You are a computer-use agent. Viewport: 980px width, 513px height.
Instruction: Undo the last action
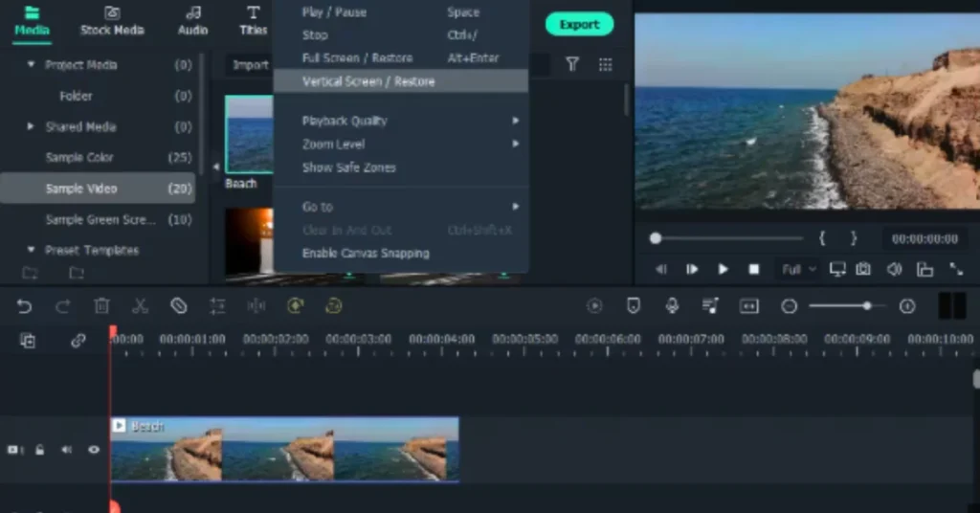pyautogui.click(x=24, y=306)
